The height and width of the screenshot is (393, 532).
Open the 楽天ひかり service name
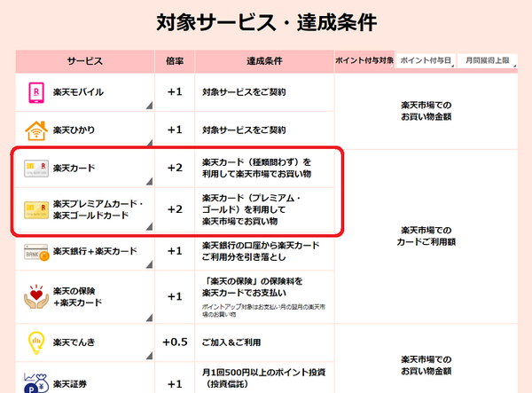pyautogui.click(x=74, y=130)
